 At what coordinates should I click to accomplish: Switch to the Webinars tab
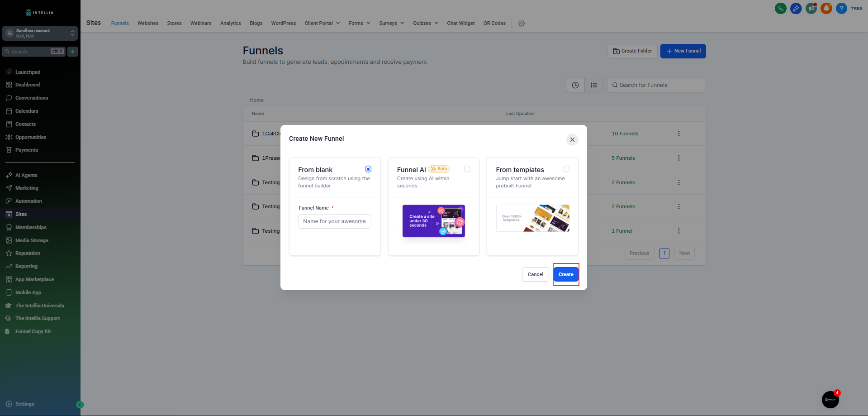click(x=201, y=23)
